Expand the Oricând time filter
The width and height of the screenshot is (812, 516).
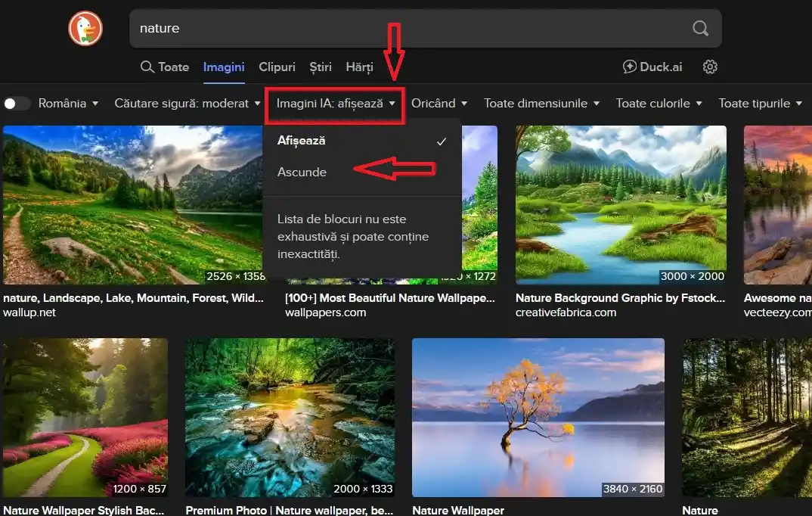tap(439, 104)
